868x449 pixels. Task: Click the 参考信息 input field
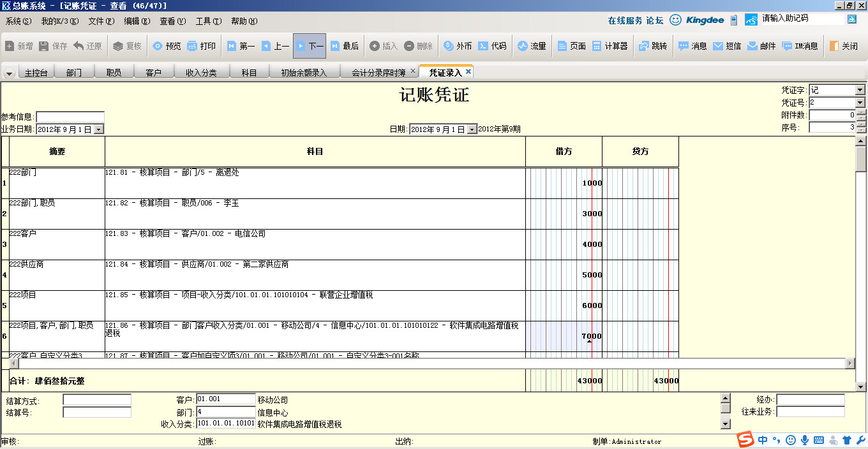point(70,117)
